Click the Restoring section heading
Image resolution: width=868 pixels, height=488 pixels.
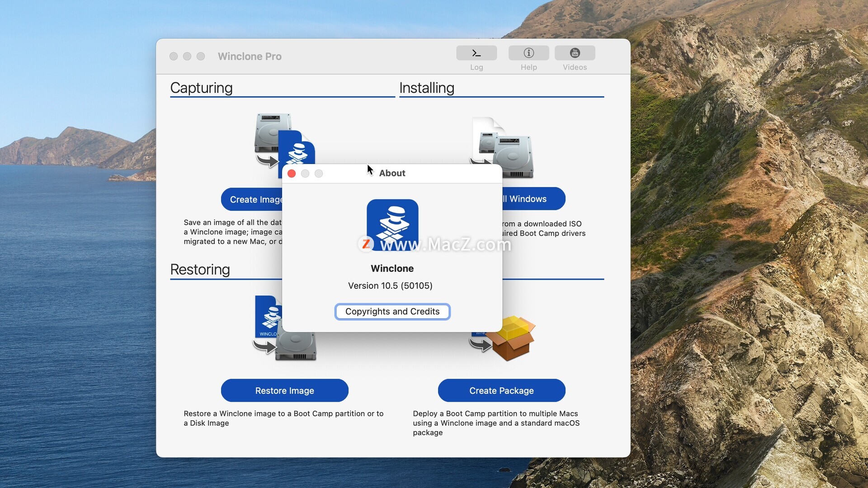tap(200, 269)
